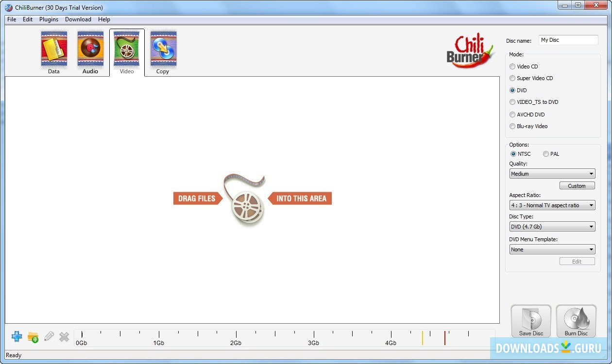The image size is (612, 364).
Task: Select Video CD mode
Action: point(523,66)
